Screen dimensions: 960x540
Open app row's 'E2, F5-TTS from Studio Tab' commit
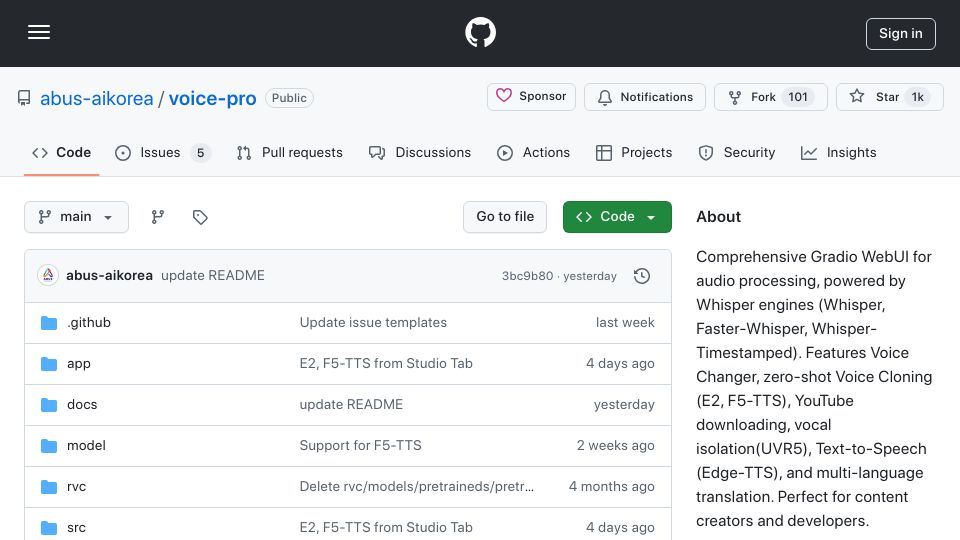[386, 364]
